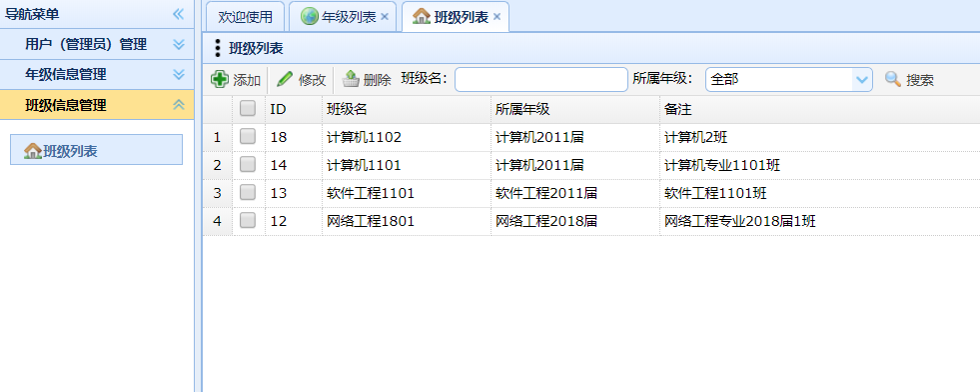Screen dimensions: 980x392
Task: Open 班级列表 in sidebar
Action: (96, 150)
